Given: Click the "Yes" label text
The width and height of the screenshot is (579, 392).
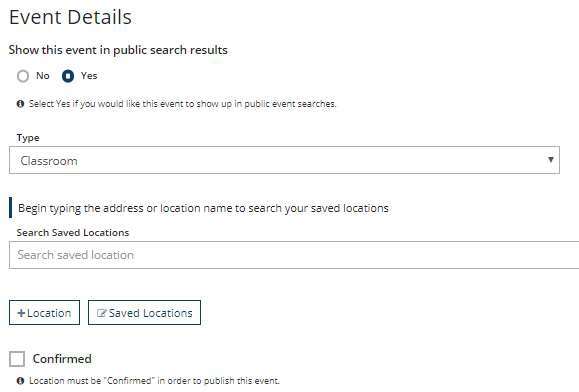Looking at the screenshot, I should point(89,76).
